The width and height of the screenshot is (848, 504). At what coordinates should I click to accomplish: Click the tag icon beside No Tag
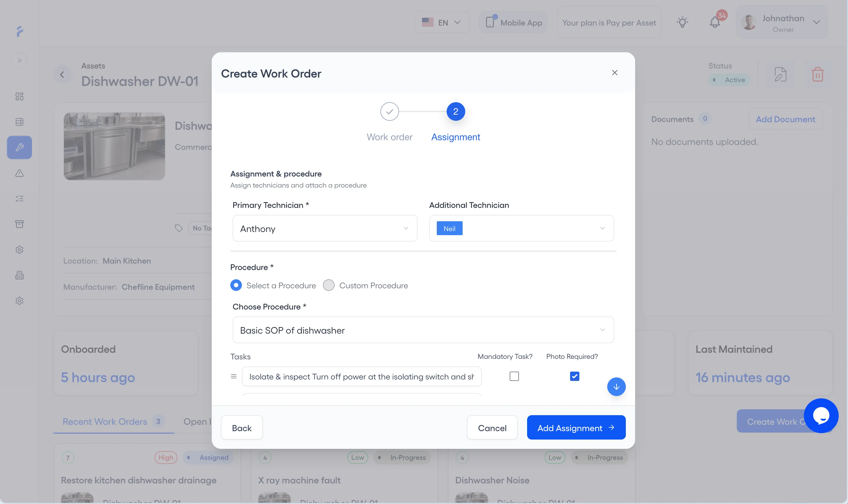pos(179,228)
